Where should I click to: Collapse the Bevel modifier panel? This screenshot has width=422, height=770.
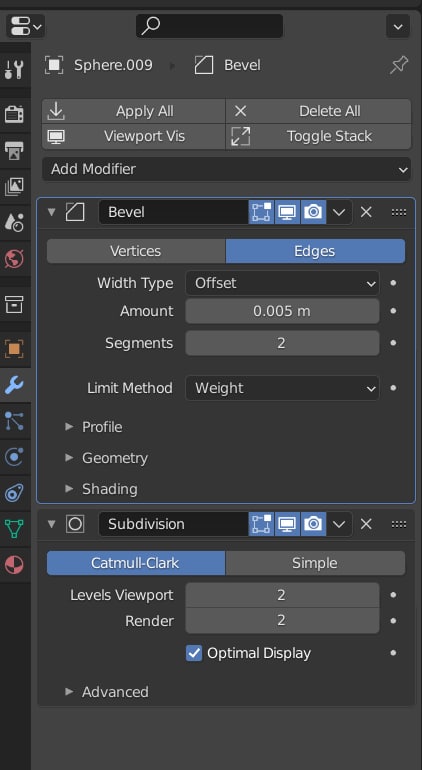pyautogui.click(x=52, y=212)
